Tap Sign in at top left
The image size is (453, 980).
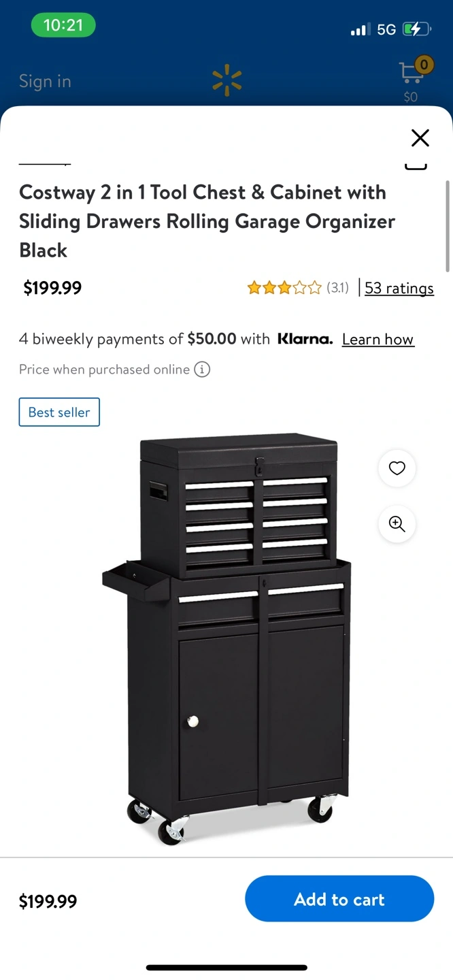45,81
